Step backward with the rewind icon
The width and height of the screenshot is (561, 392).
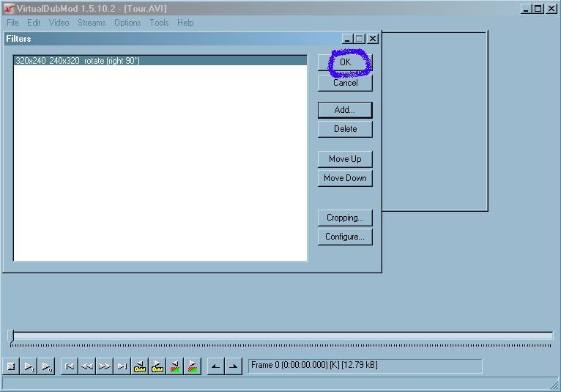[87, 366]
